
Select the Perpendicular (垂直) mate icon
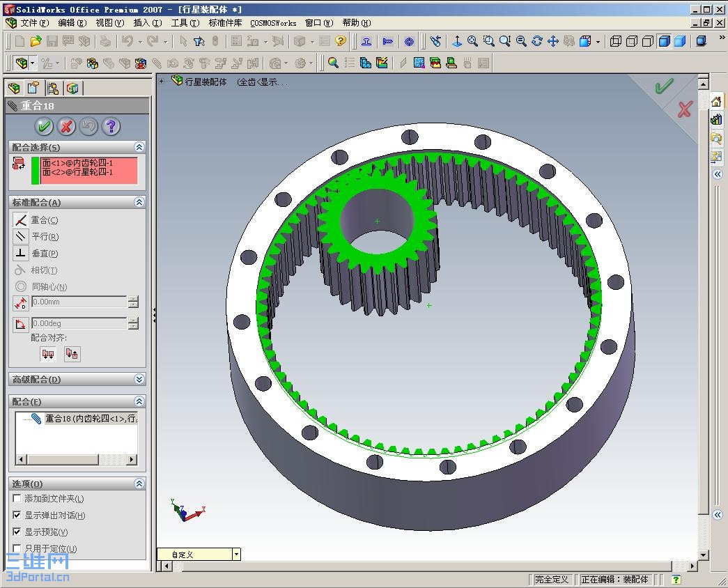pyautogui.click(x=20, y=253)
